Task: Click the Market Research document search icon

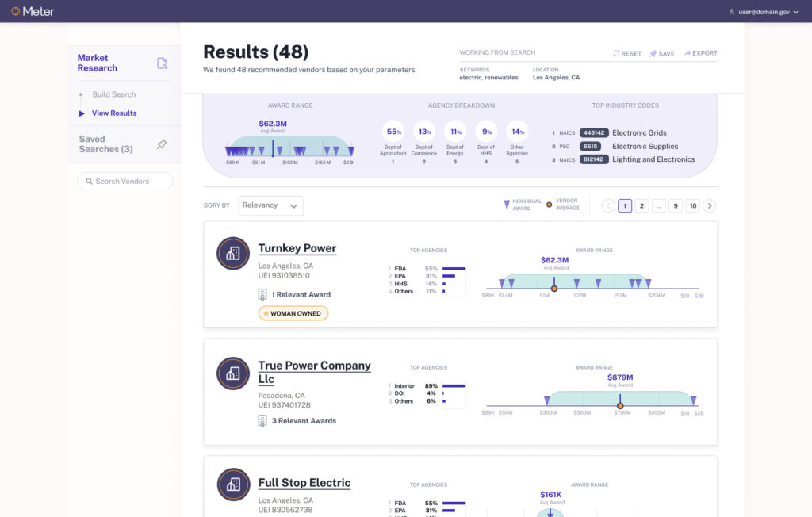Action: pos(162,63)
